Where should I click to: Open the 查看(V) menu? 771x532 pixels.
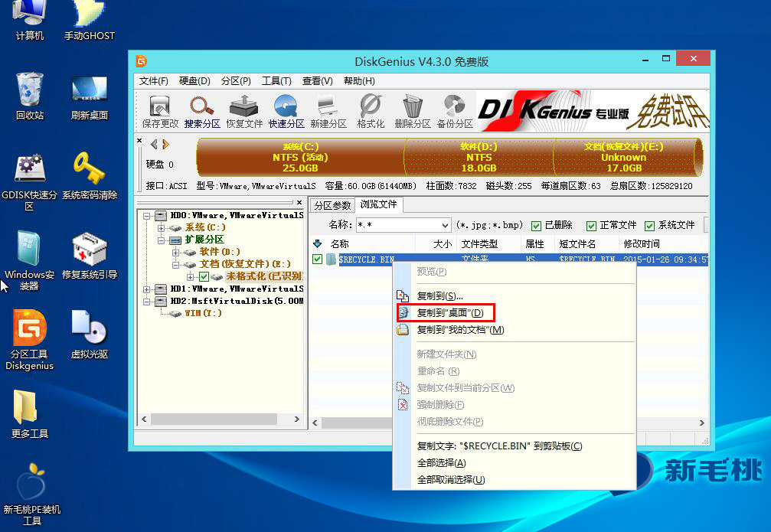coord(317,80)
